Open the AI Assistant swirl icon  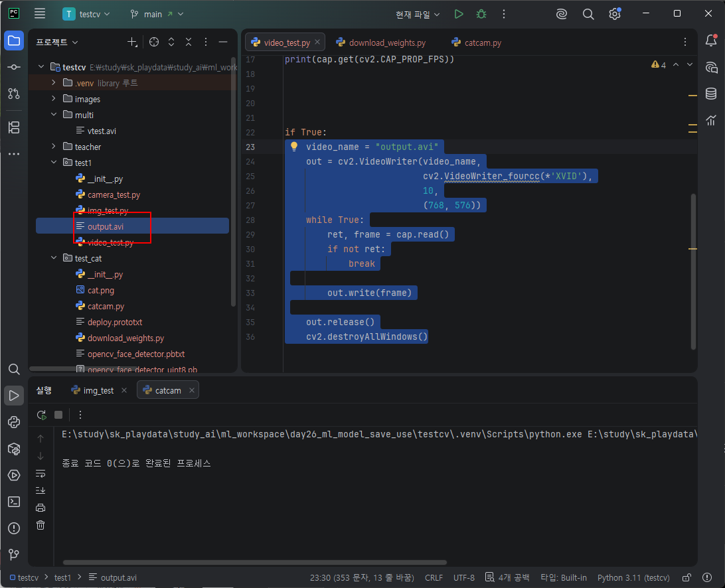[561, 14]
